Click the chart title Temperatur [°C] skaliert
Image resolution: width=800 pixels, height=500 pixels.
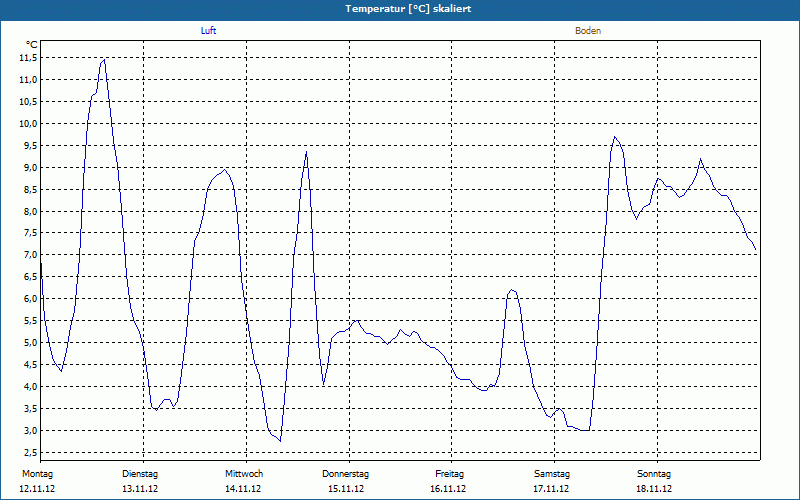click(x=408, y=9)
